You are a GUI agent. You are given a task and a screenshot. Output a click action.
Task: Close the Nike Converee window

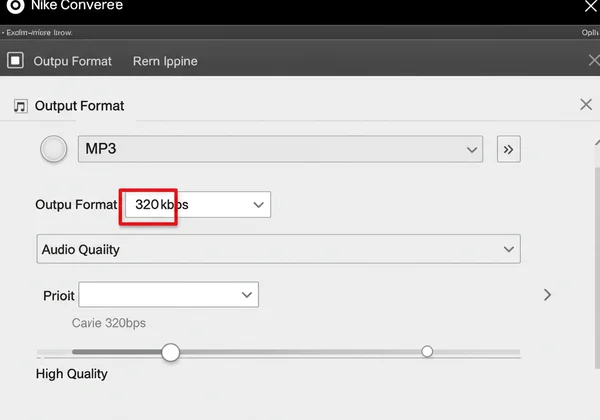click(x=590, y=6)
